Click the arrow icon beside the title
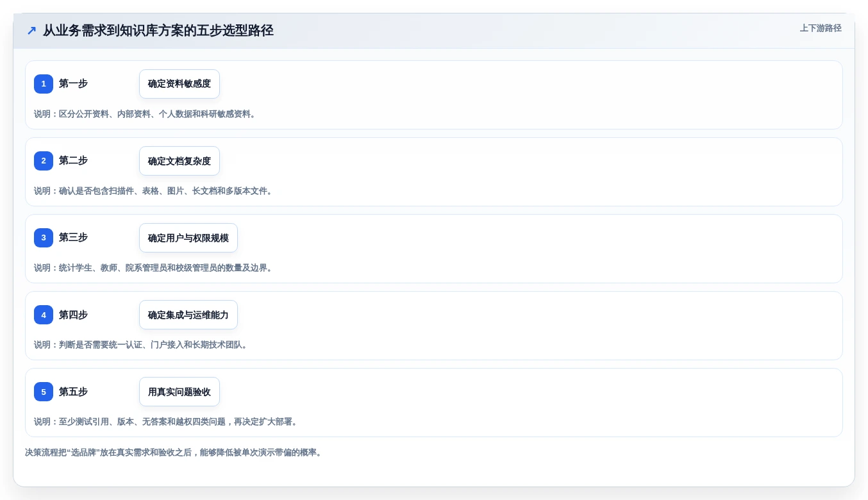868x500 pixels. (31, 31)
